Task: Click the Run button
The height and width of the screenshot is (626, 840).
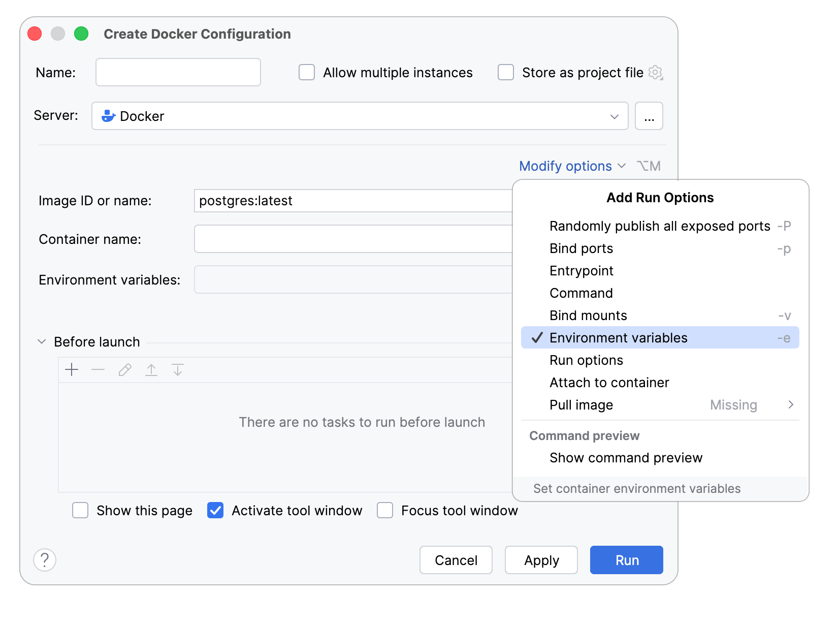Action: click(626, 560)
